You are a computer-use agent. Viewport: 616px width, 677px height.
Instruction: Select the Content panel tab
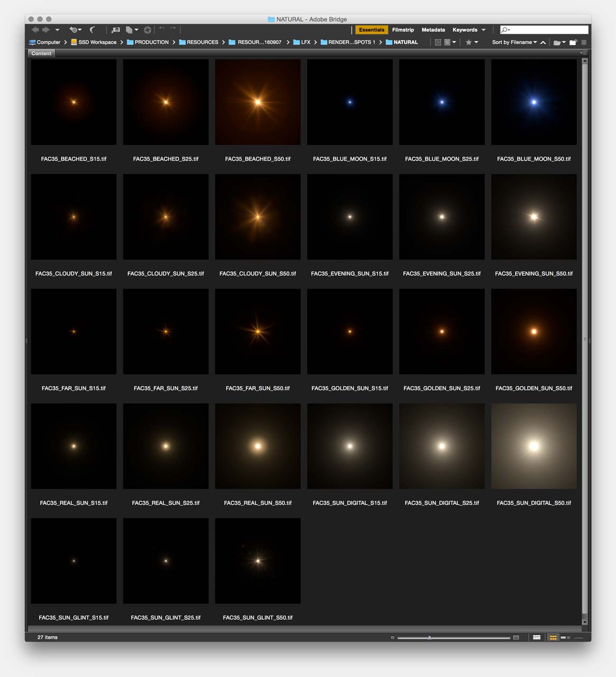[x=41, y=53]
